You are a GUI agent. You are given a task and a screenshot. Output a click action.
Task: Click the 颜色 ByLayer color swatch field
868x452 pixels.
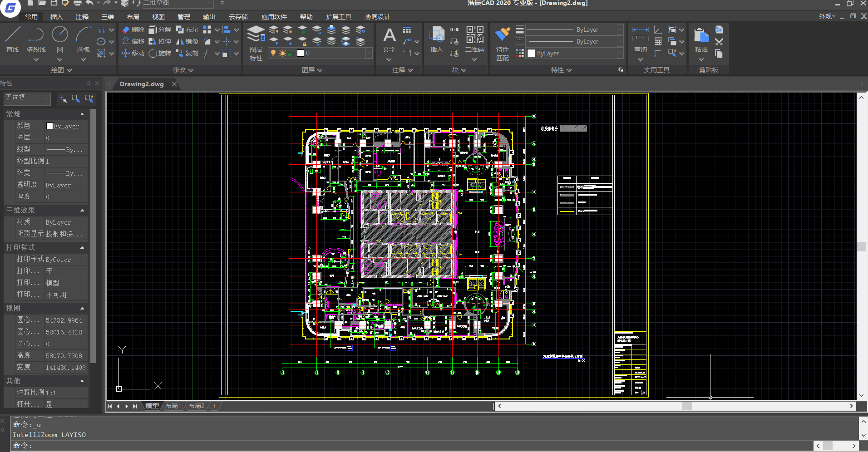pyautogui.click(x=66, y=126)
